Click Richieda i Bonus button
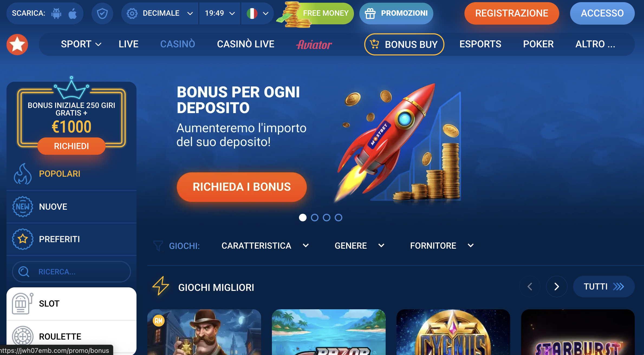Screen dimensions: 644x355 pos(242,187)
